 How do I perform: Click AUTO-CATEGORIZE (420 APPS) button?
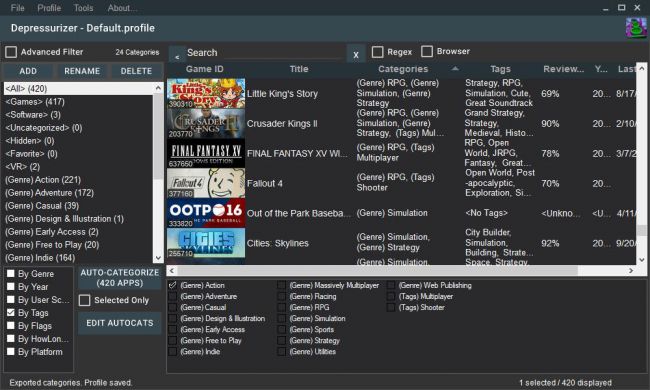pos(120,278)
